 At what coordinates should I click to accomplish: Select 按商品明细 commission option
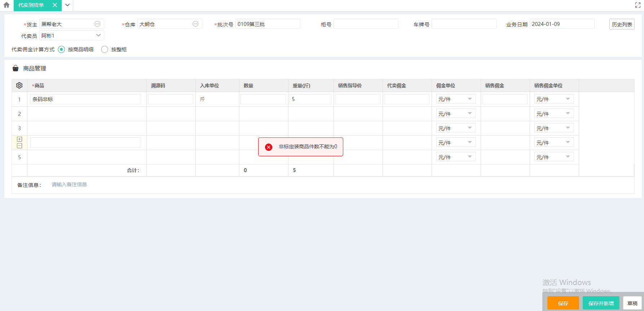(x=61, y=49)
